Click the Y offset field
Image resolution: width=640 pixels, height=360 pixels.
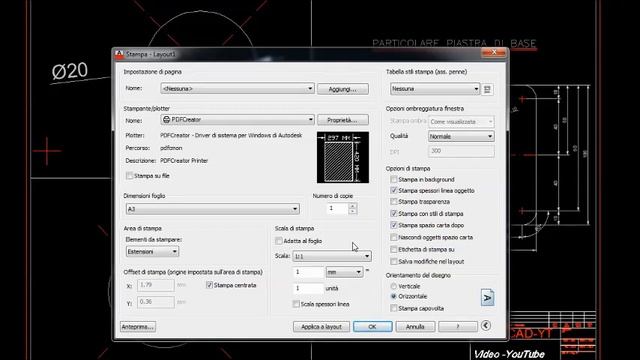point(156,302)
